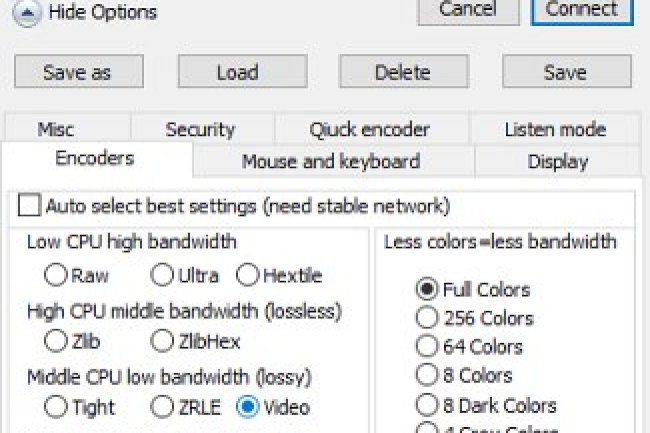The image size is (650, 433).
Task: Enable Auto select best settings checkbox
Action: (x=31, y=206)
